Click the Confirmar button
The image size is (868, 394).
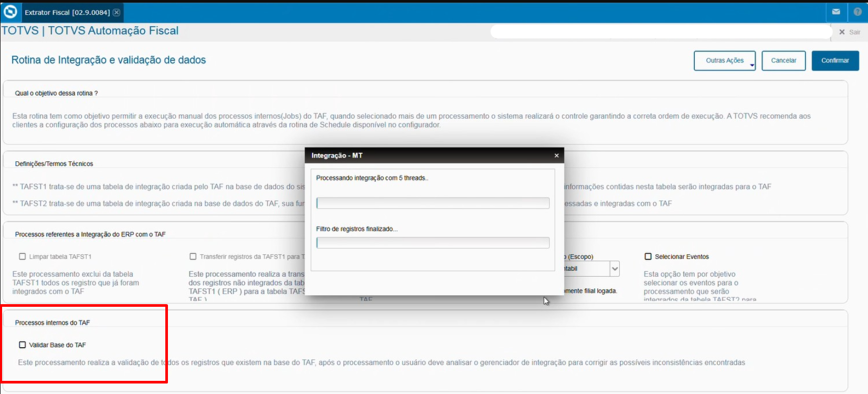835,60
